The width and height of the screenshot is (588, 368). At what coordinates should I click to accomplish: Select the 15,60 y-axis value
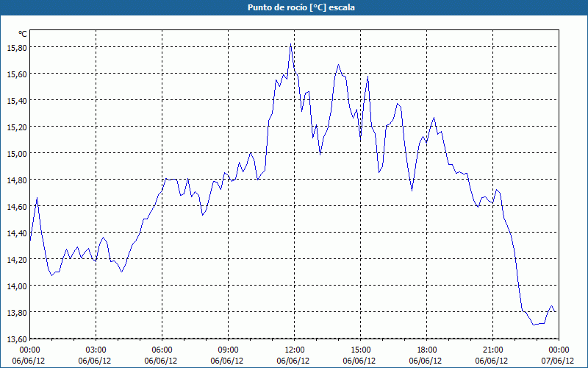coord(17,74)
